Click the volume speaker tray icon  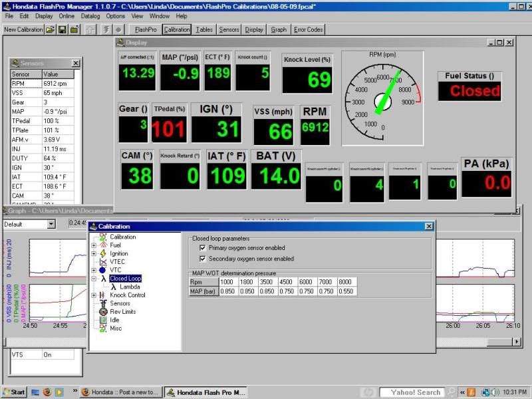[x=495, y=392]
